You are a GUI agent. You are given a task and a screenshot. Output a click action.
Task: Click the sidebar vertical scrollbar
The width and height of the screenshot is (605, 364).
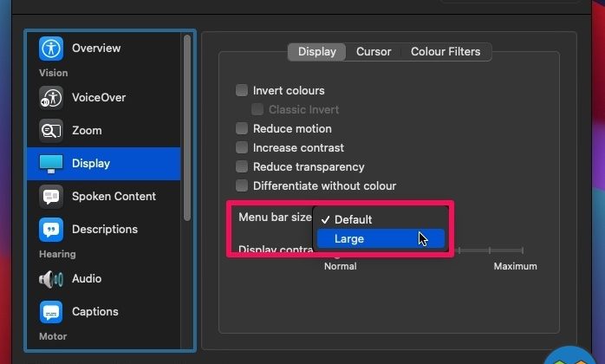click(187, 127)
